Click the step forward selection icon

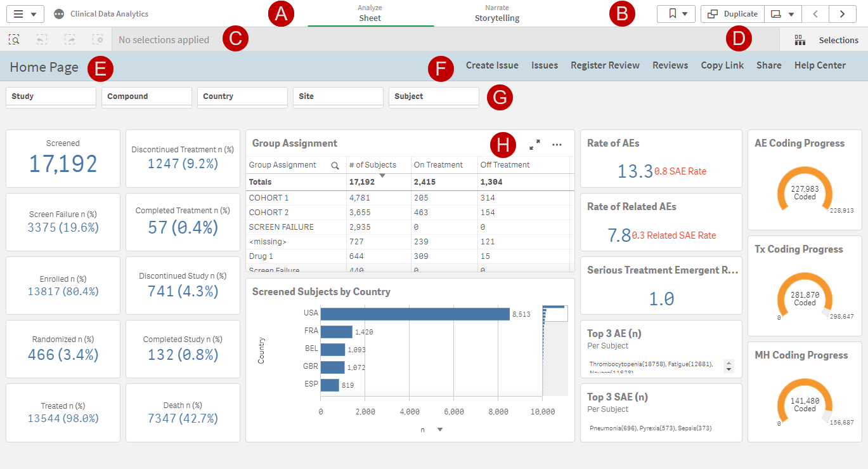pyautogui.click(x=70, y=39)
